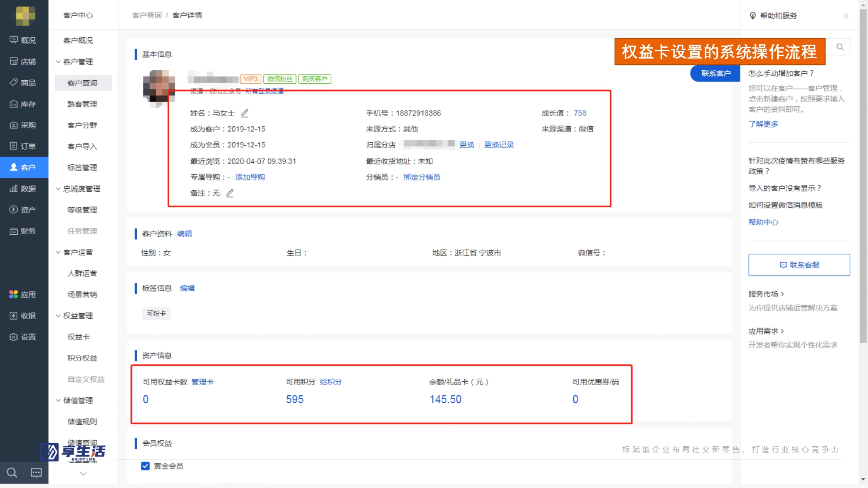Open the 设置 settings gear item
This screenshot has width=868, height=488.
[23, 337]
